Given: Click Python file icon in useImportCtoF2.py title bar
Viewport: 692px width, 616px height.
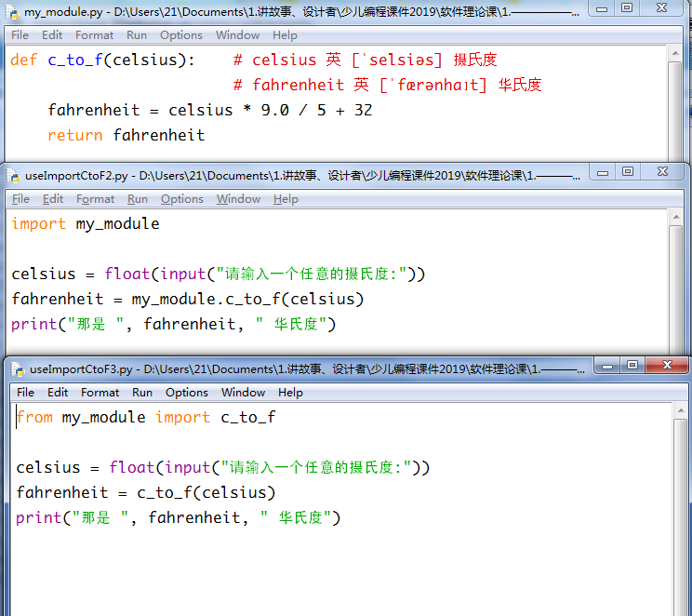Looking at the screenshot, I should pos(14,176).
